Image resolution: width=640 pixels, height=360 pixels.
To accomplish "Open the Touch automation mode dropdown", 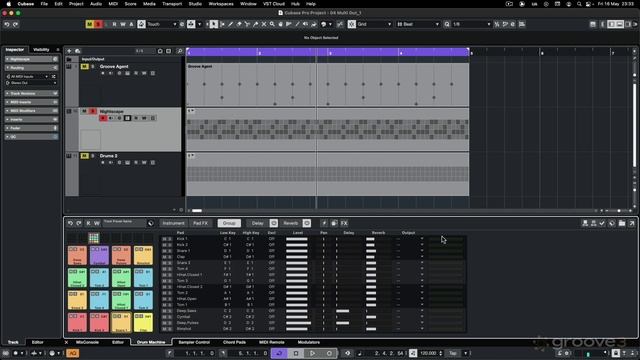I will (x=162, y=24).
